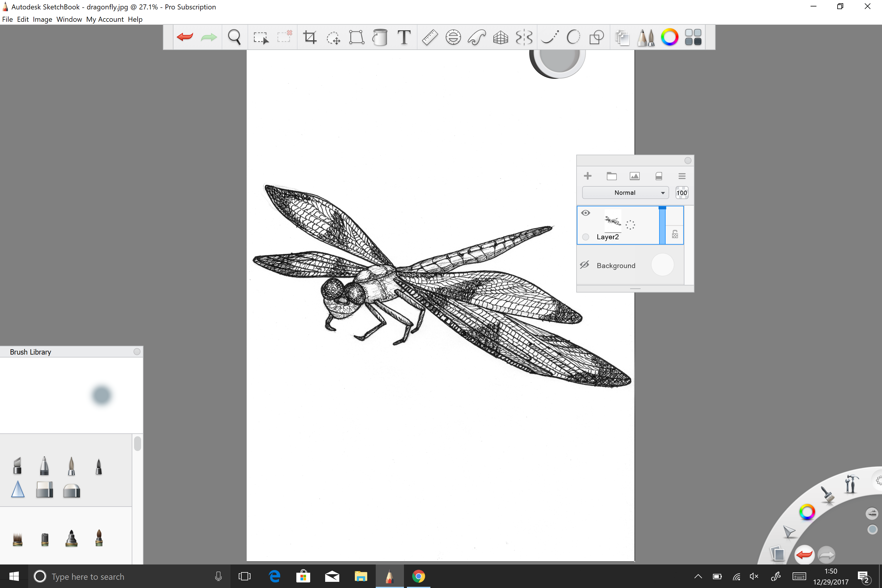
Task: Open Chrome from taskbar
Action: 418,576
